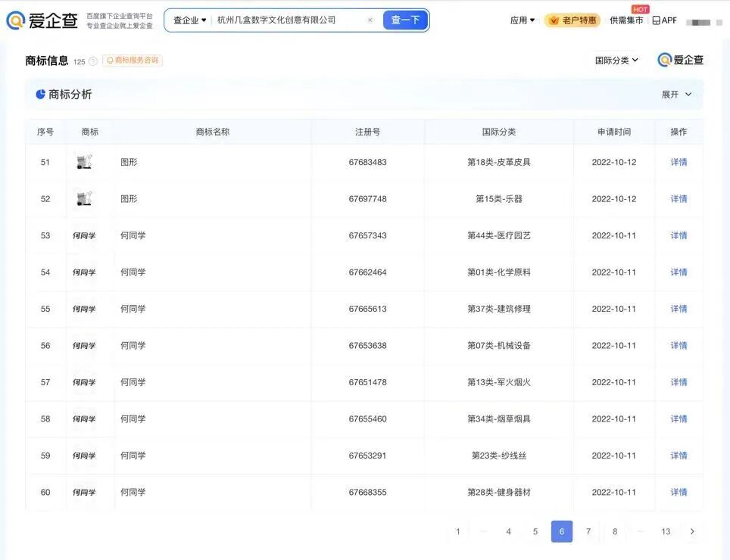
Task: Click the clear (×) icon in search box
Action: (370, 20)
